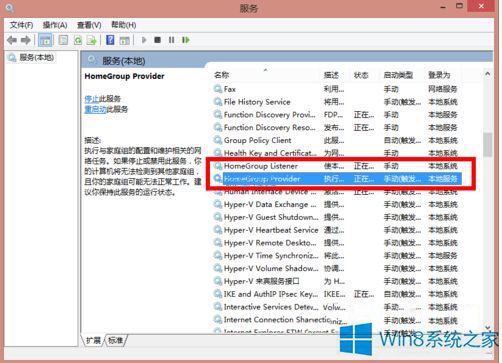The width and height of the screenshot is (502, 363).
Task: Select Hyper-V Heartbeat Service row
Action: [x=337, y=230]
